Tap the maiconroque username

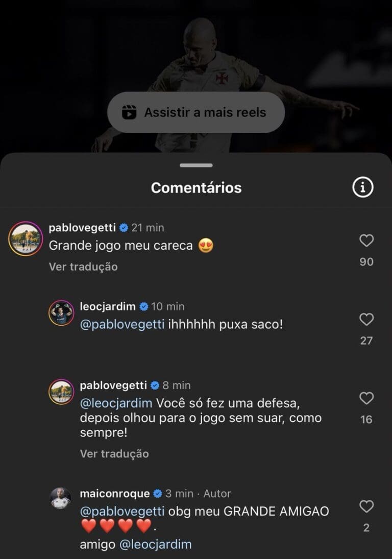point(115,494)
